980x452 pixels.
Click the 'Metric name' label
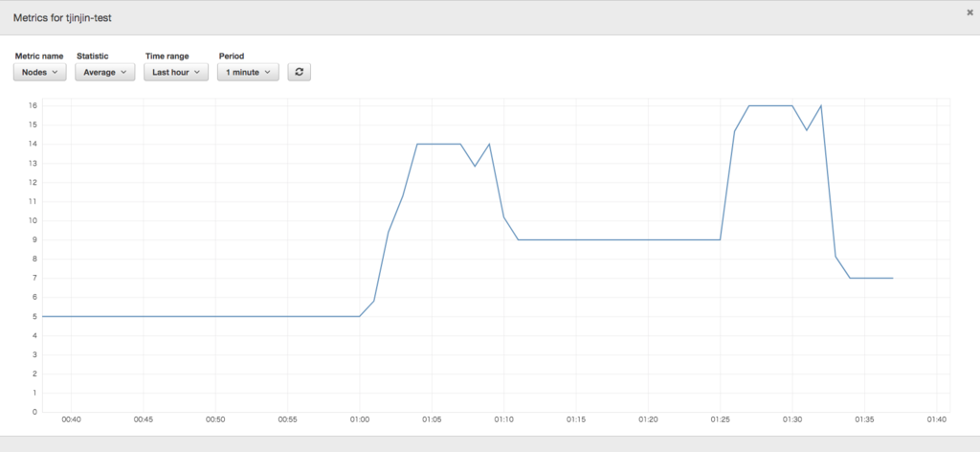coord(38,56)
